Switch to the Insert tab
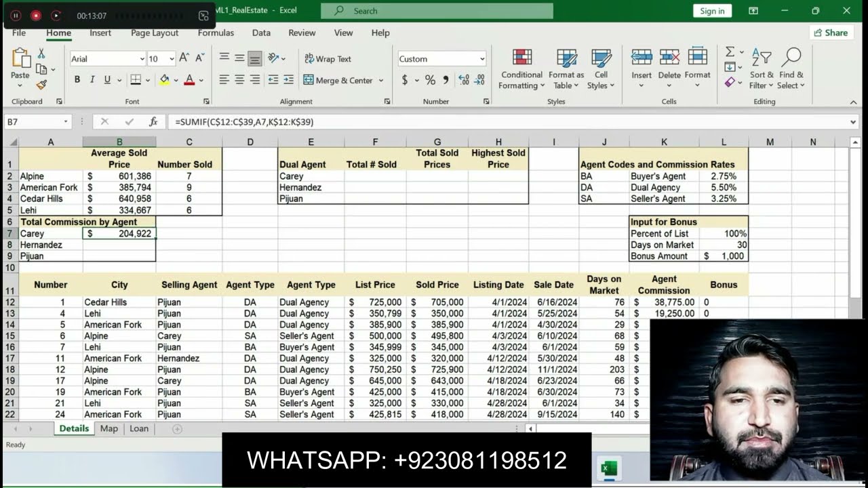Screen dimensions: 868x488 (x=100, y=33)
